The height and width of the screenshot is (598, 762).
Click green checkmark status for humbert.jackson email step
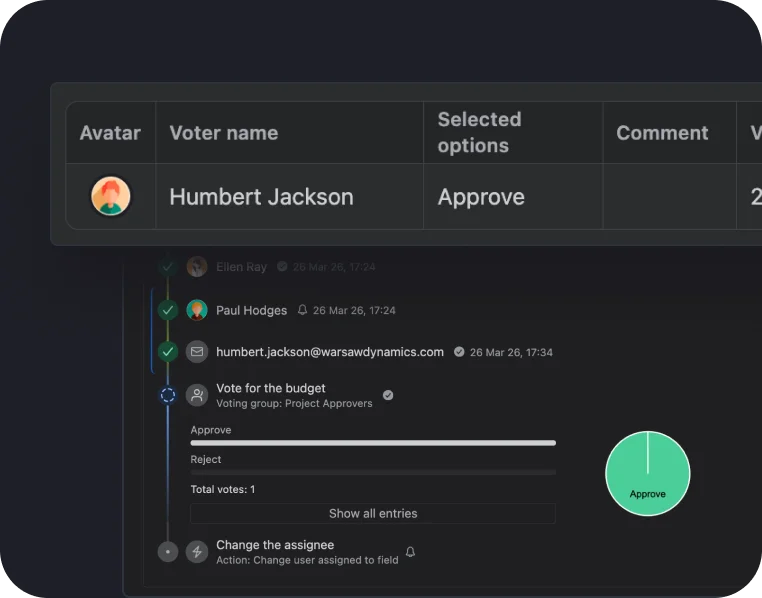[x=168, y=352]
